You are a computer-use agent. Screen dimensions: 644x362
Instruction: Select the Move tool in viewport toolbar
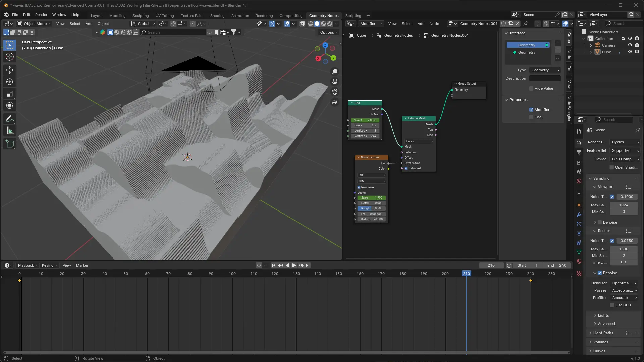[10, 70]
